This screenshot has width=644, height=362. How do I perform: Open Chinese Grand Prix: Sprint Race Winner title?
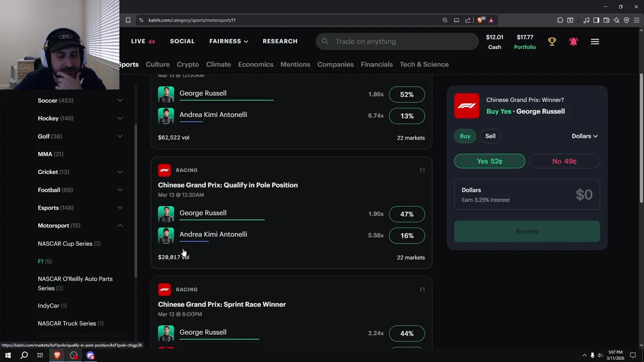tap(222, 304)
